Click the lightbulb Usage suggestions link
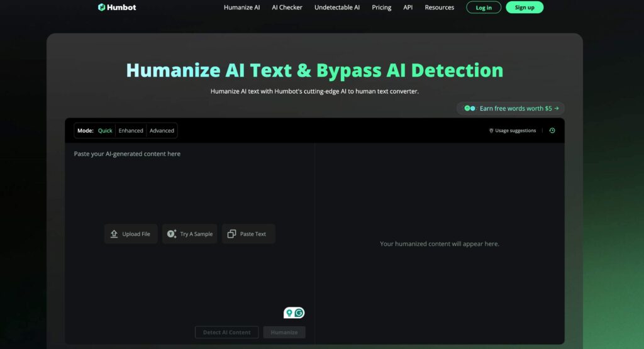The height and width of the screenshot is (349, 644). (x=513, y=131)
